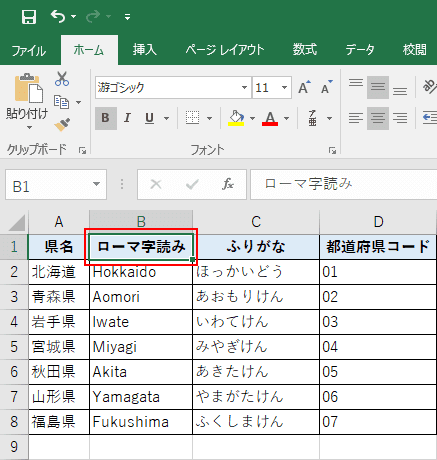Toggle Middle Align icon
Viewport: 437px width, 460px height.
(x=378, y=87)
